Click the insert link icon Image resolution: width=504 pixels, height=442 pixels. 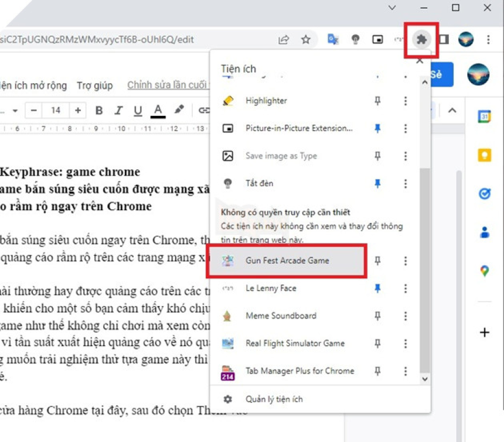203,111
